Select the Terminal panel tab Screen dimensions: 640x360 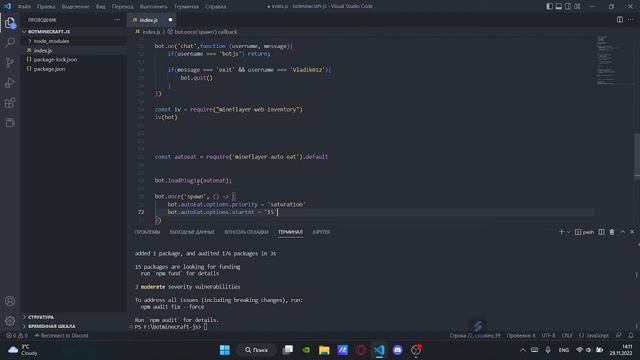[290, 232]
